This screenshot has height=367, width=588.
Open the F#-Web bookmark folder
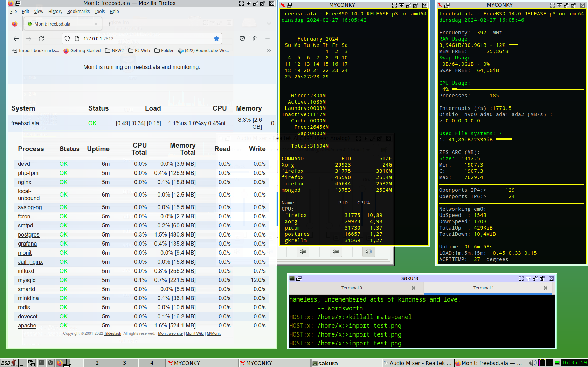click(139, 50)
